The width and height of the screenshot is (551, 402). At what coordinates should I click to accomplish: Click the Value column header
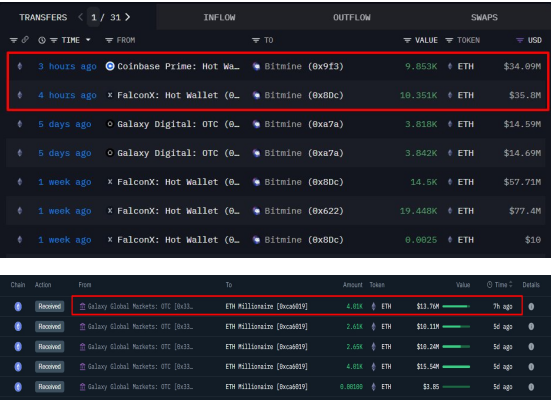pyautogui.click(x=463, y=285)
